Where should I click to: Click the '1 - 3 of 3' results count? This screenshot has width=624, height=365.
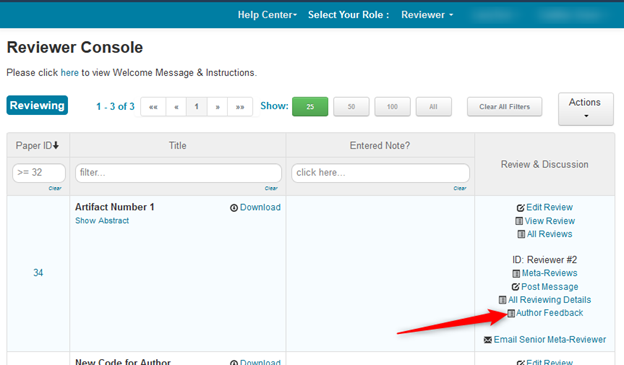[115, 106]
